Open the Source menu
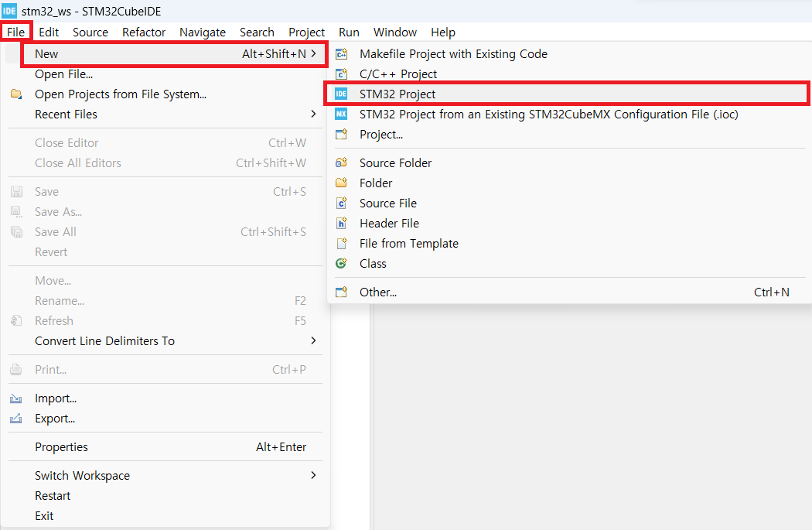Screen dimensions: 812x530 tap(90, 32)
